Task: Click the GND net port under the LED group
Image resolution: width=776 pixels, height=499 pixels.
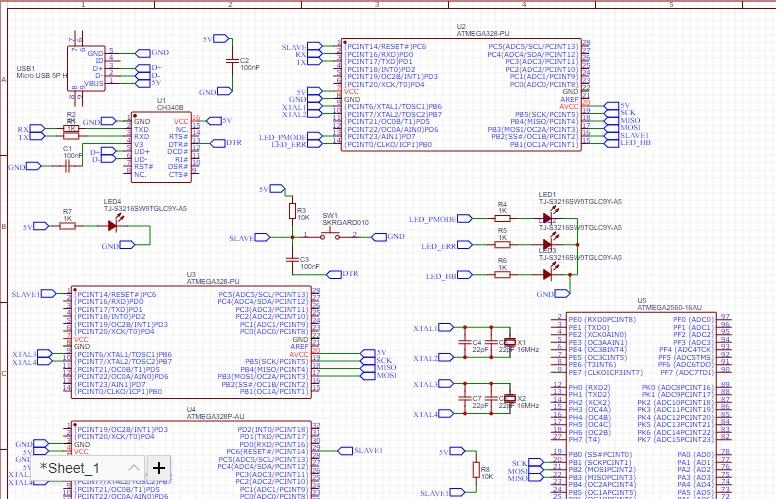Action: (562, 294)
